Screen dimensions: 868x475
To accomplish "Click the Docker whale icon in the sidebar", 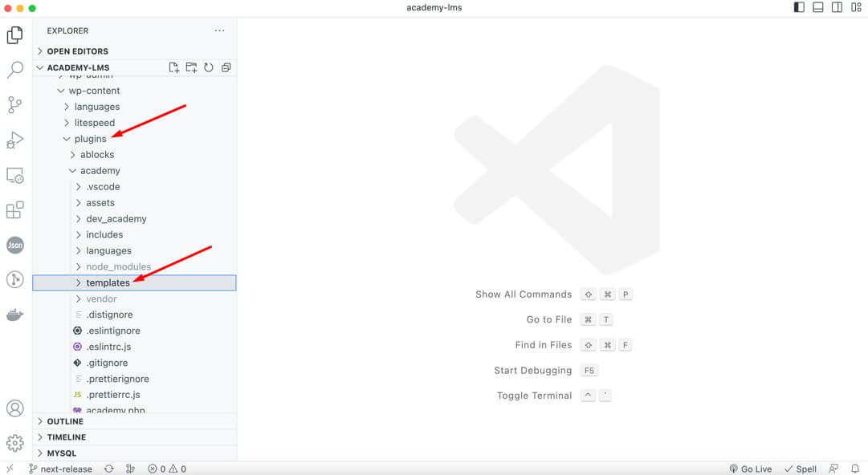I will 14,314.
